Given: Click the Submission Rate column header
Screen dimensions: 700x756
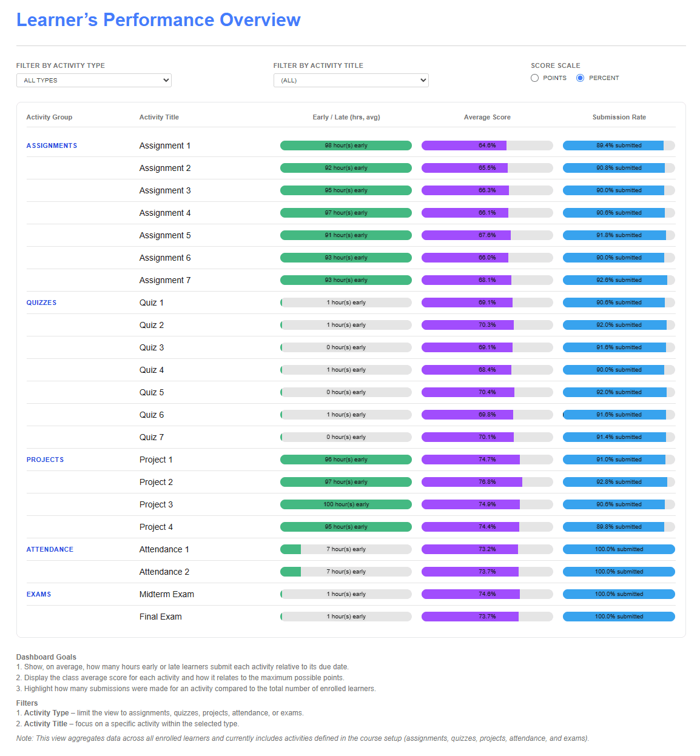Looking at the screenshot, I should pyautogui.click(x=619, y=117).
